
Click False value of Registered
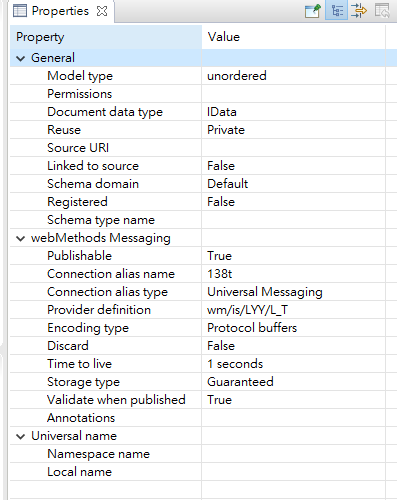(x=221, y=202)
